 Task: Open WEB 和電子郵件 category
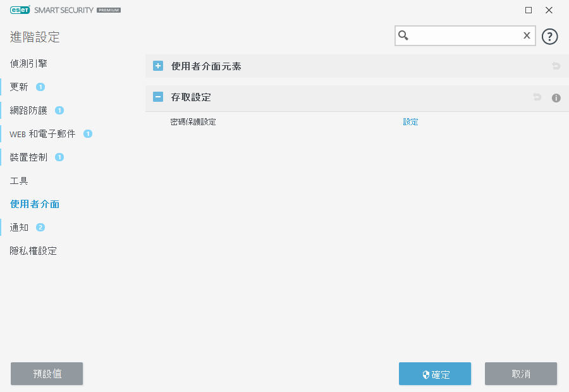pyautogui.click(x=42, y=133)
